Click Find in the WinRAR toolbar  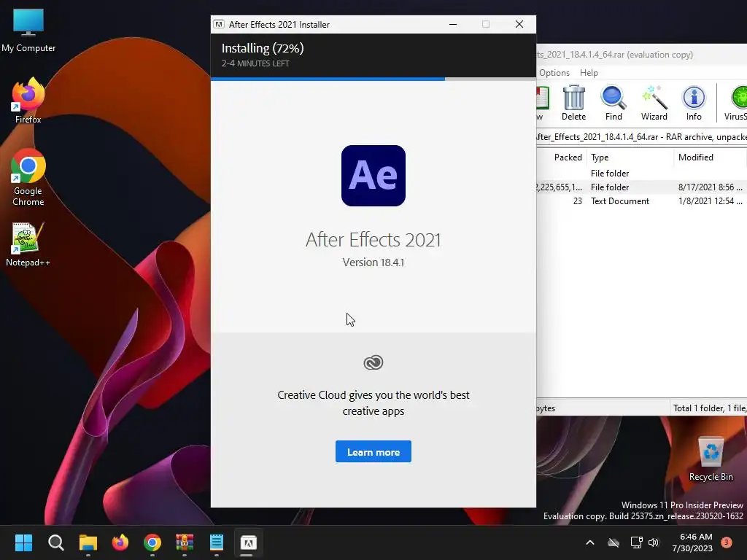point(614,103)
